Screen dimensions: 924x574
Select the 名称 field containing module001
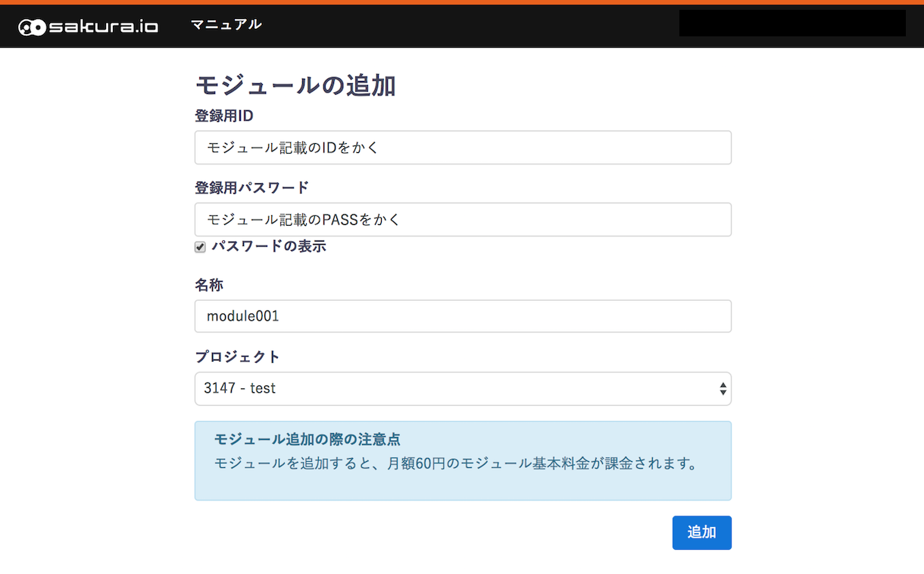[x=463, y=316]
